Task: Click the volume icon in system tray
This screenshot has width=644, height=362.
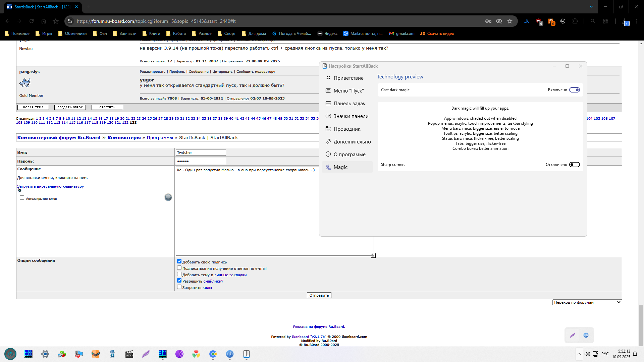Action: [587, 354]
